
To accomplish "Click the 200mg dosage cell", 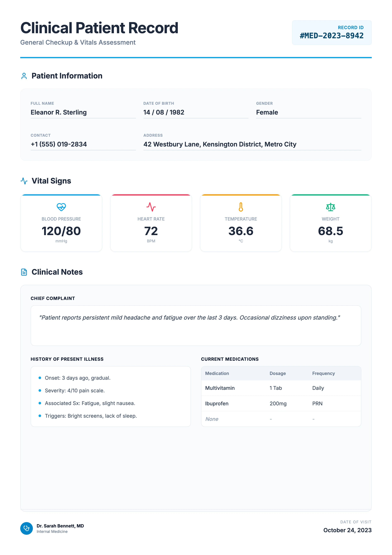I will (x=278, y=403).
